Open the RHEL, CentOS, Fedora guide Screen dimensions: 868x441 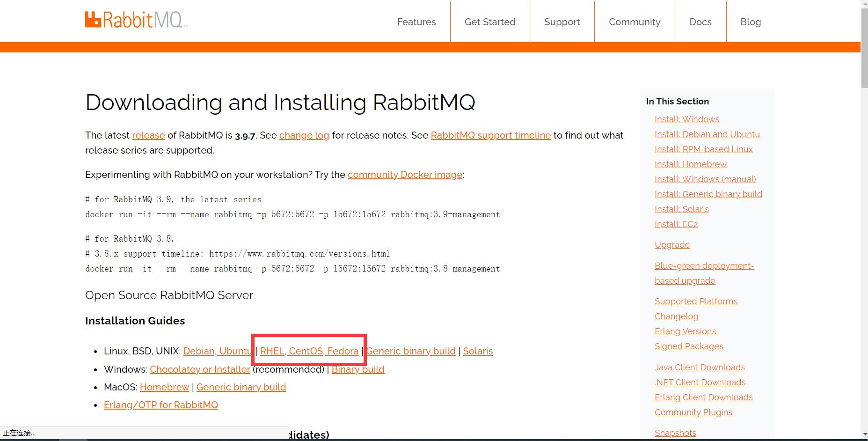click(x=309, y=351)
